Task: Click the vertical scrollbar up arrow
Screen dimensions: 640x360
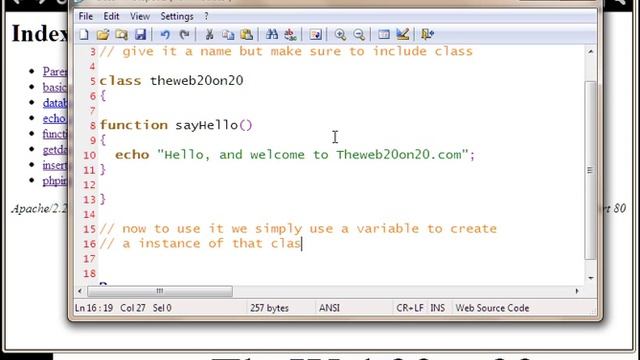Action: (590, 51)
